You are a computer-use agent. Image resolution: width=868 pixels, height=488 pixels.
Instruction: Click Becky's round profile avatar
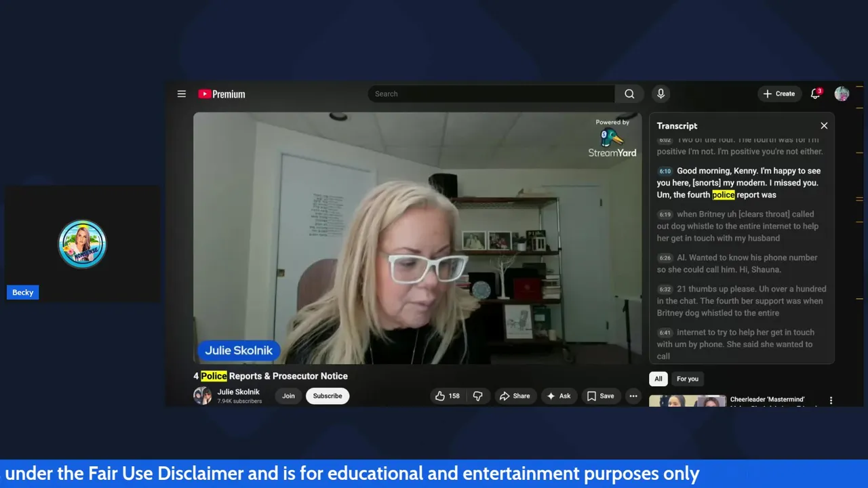[83, 244]
